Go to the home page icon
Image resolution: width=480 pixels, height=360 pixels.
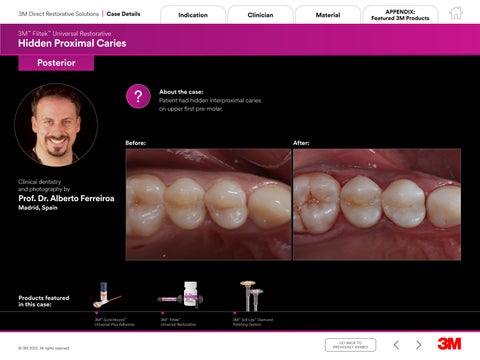point(456,13)
